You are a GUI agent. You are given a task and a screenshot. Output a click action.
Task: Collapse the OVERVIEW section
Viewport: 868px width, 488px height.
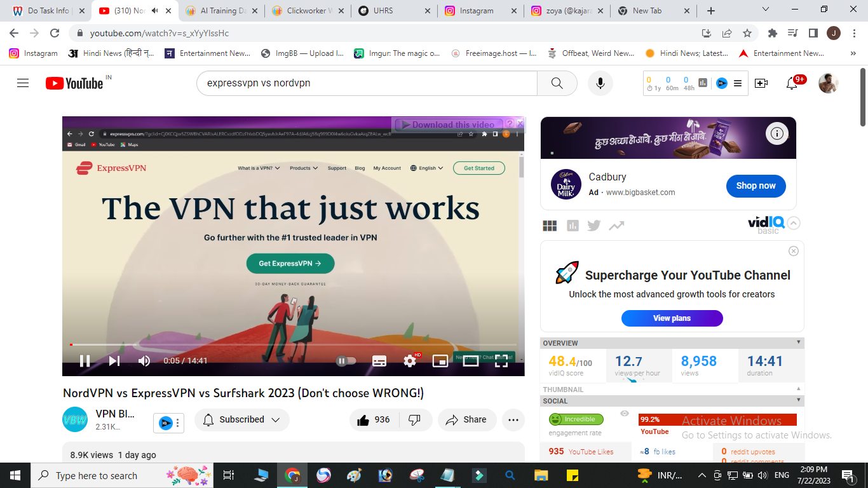tap(799, 342)
